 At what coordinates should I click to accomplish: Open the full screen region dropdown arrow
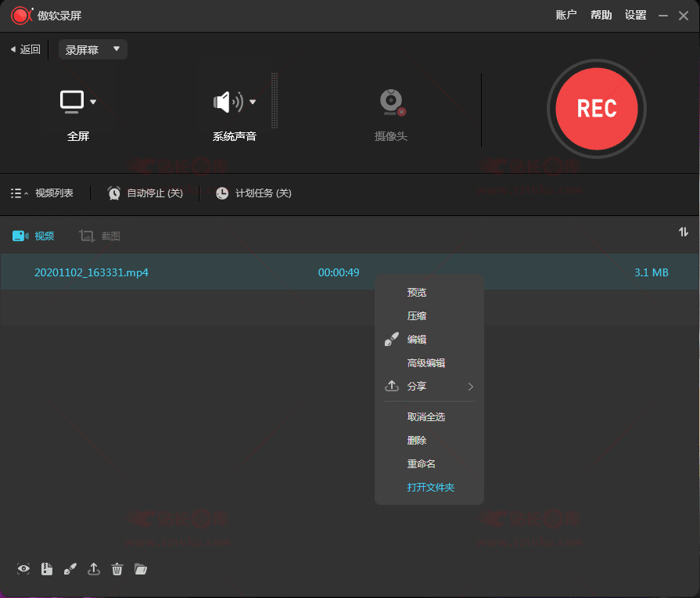tap(93, 102)
